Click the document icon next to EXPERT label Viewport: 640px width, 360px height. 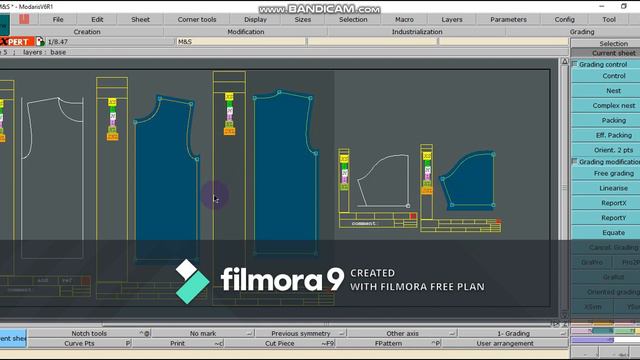[40, 41]
